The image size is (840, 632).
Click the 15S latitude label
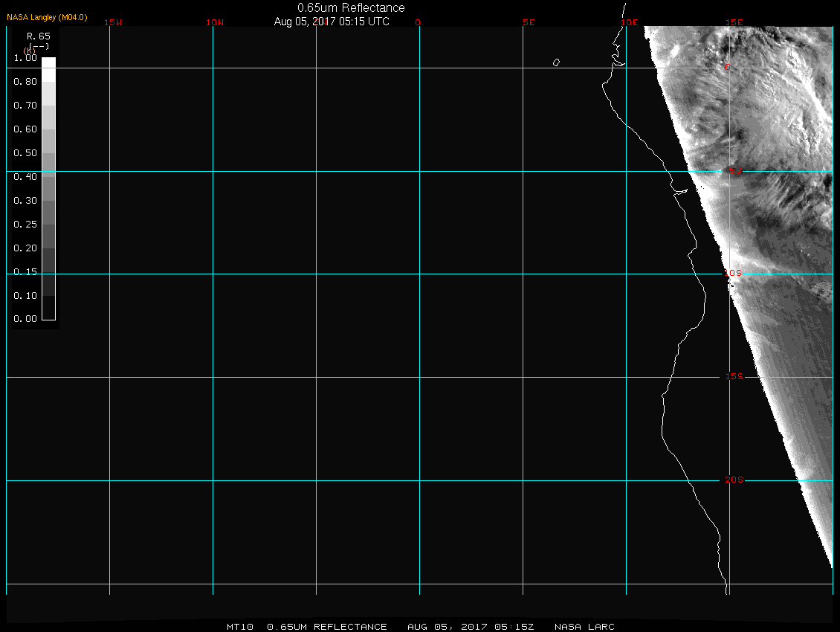[734, 377]
